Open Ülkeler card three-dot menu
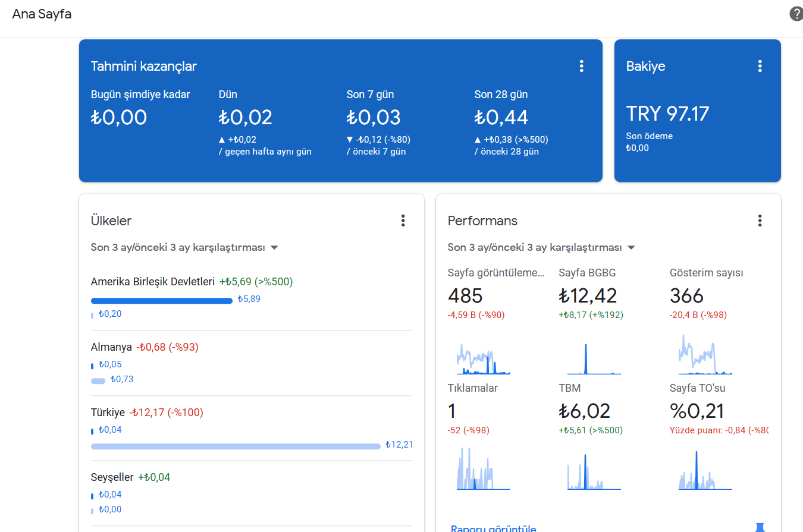The height and width of the screenshot is (532, 803). [403, 221]
